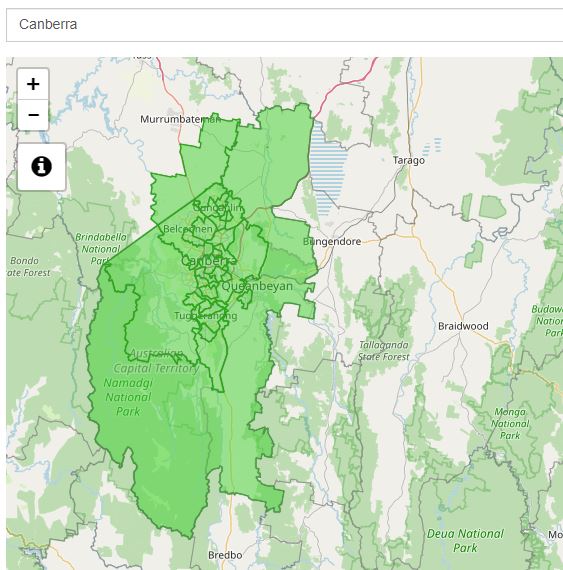Click the Gungahlin district label
This screenshot has height=570, width=563.
[217, 208]
